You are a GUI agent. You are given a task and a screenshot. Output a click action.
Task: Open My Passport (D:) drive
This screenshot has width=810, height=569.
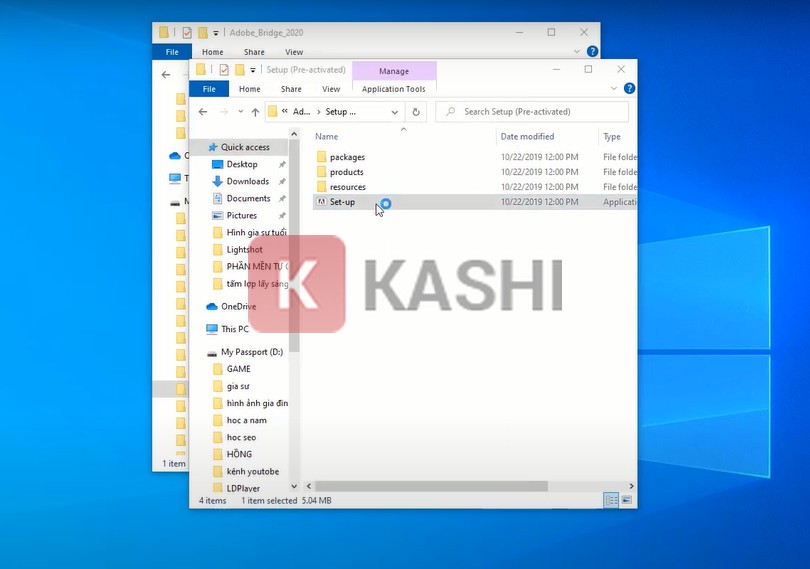tap(252, 352)
